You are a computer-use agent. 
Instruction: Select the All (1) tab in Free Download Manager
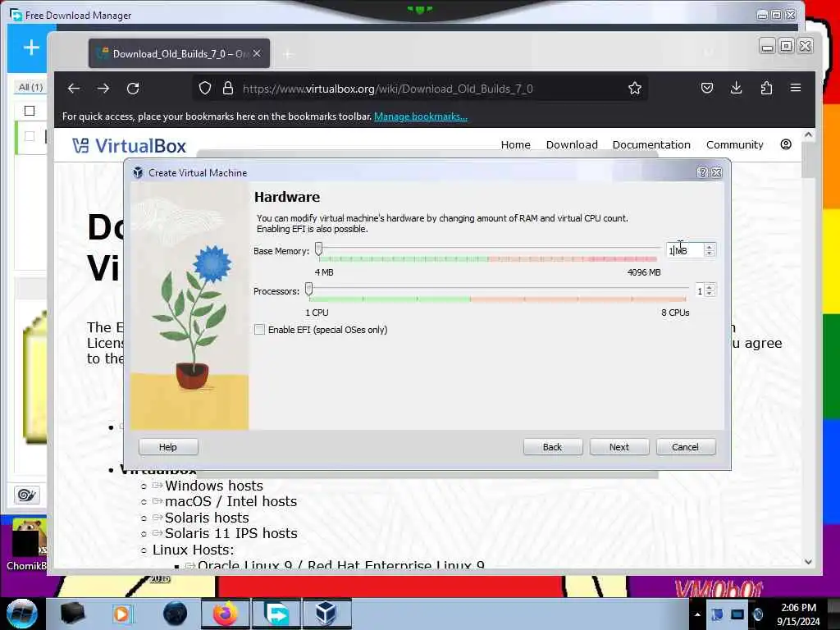point(30,87)
